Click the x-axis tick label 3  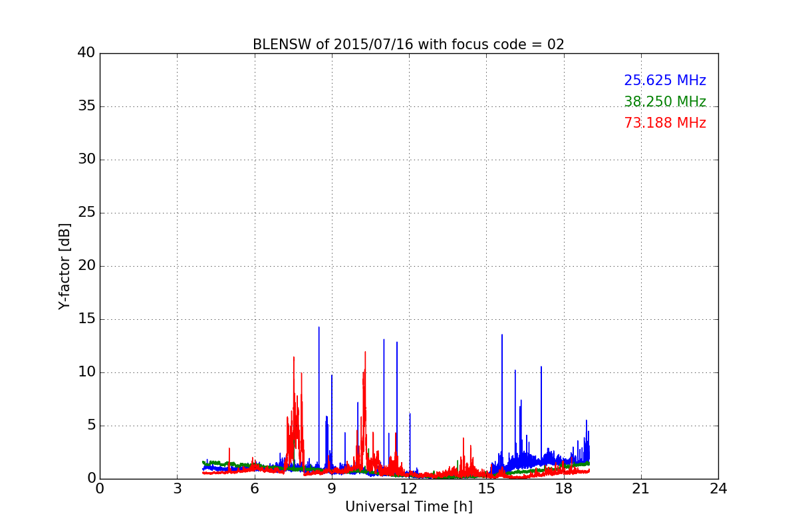pyautogui.click(x=177, y=488)
